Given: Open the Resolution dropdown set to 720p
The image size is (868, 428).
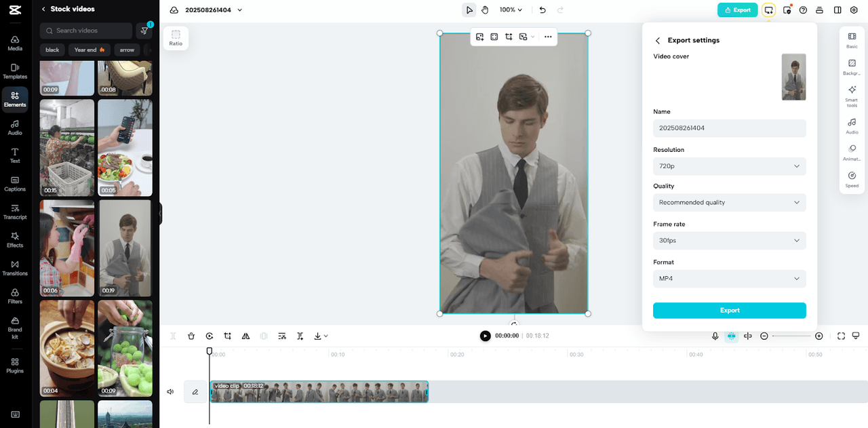Looking at the screenshot, I should tap(730, 166).
